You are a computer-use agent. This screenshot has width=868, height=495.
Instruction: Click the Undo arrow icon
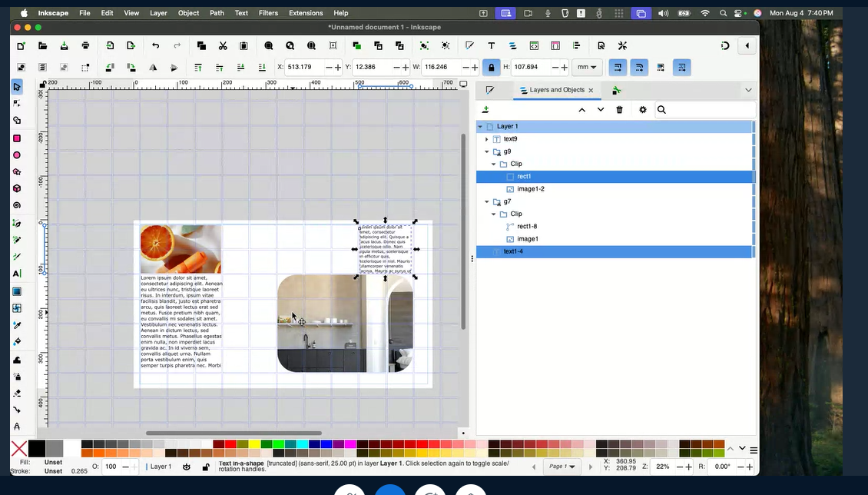click(x=156, y=46)
